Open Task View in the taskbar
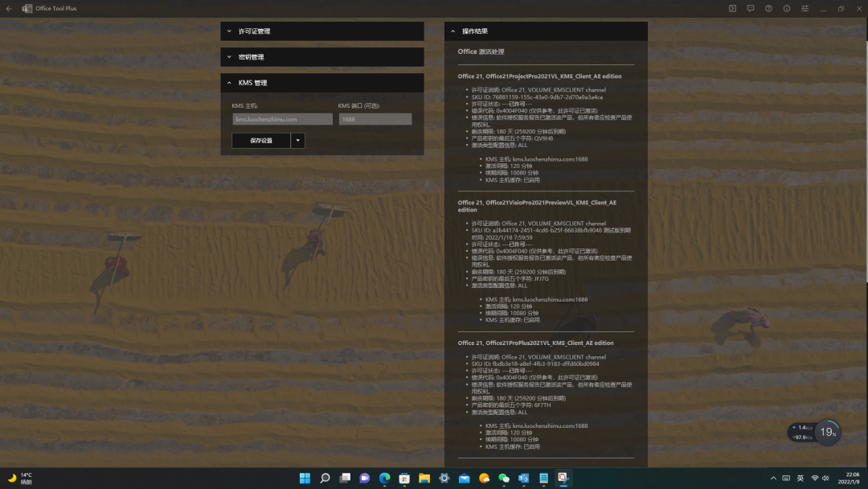This screenshot has height=489, width=868. pyautogui.click(x=345, y=478)
